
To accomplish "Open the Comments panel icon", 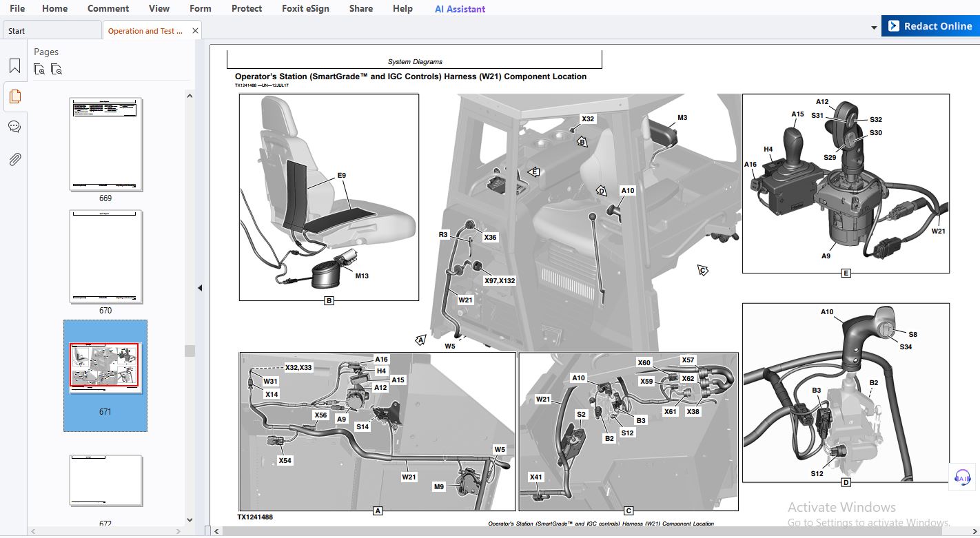I will 14,127.
